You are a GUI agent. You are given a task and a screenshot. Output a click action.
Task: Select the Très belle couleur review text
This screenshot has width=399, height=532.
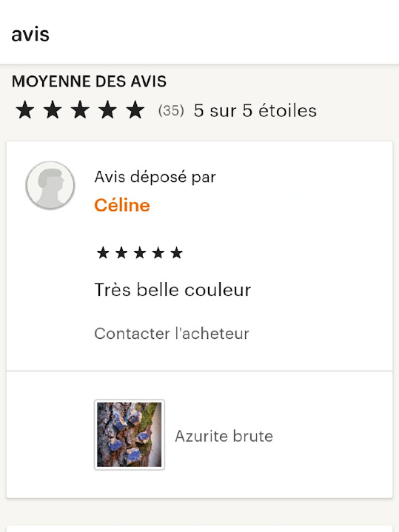pyautogui.click(x=172, y=290)
